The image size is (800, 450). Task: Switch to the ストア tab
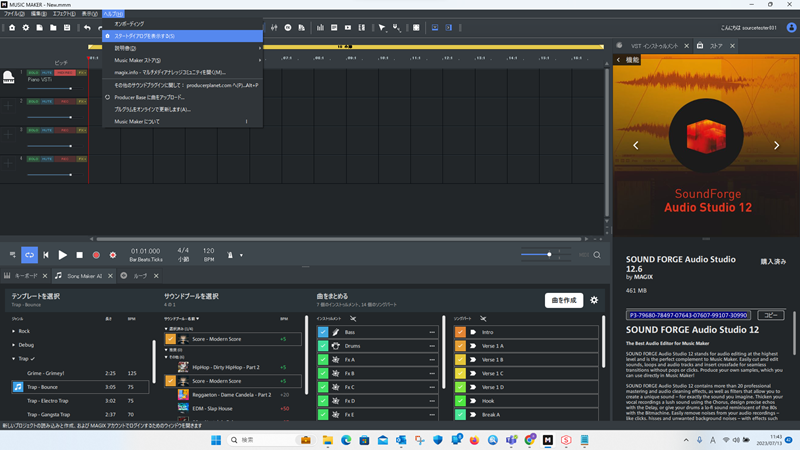(x=716, y=46)
